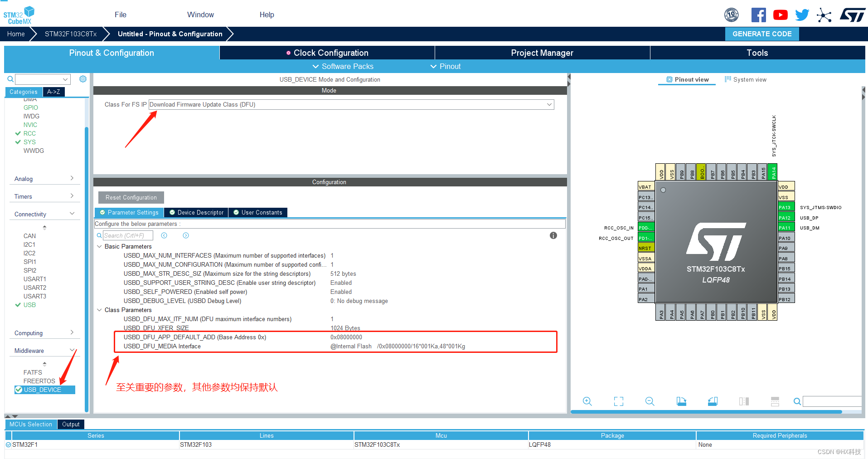The height and width of the screenshot is (459, 868).
Task: Go to next parameter search result
Action: click(186, 235)
